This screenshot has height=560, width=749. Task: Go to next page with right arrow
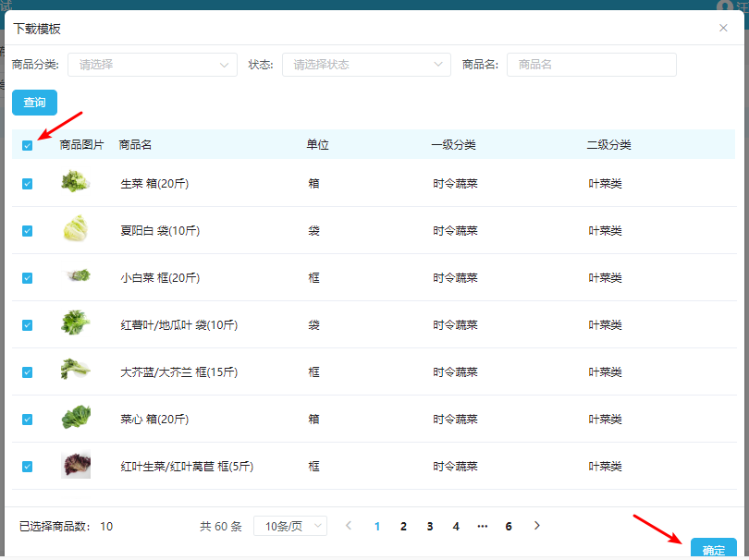pyautogui.click(x=537, y=526)
